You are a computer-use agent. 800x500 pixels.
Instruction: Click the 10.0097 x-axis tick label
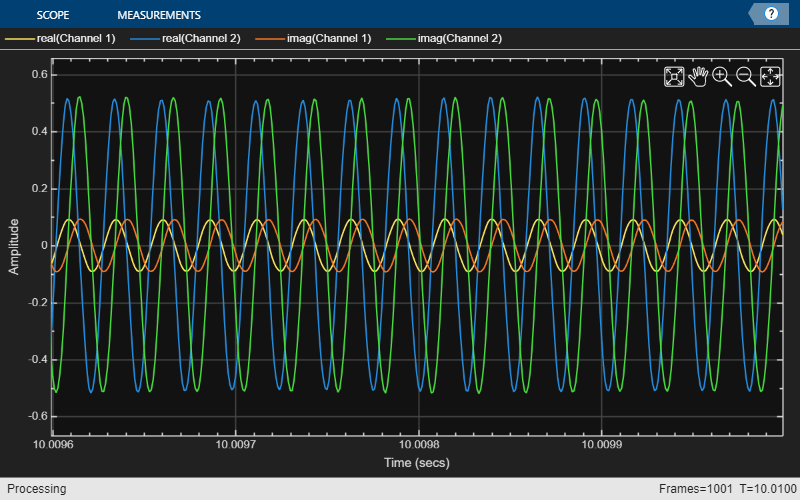pyautogui.click(x=235, y=444)
